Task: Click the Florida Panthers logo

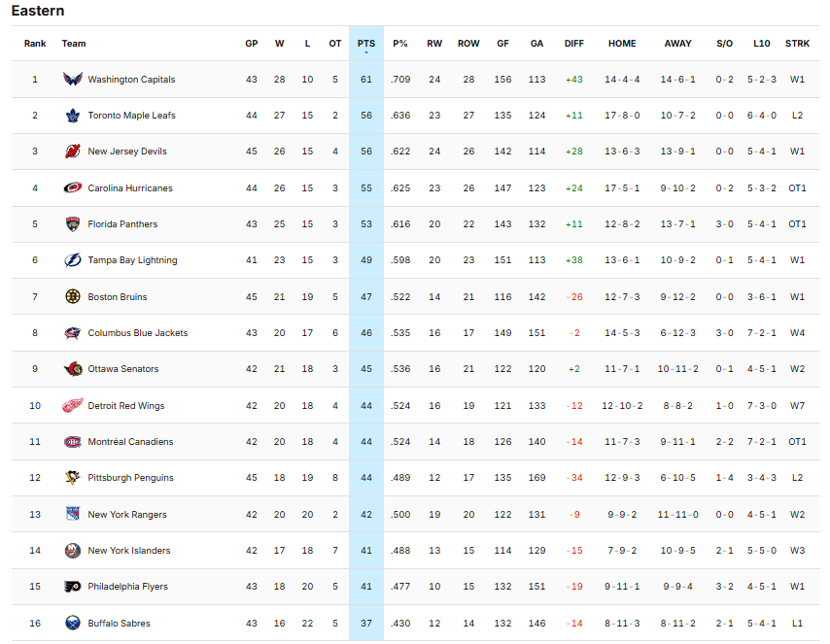Action: (73, 223)
